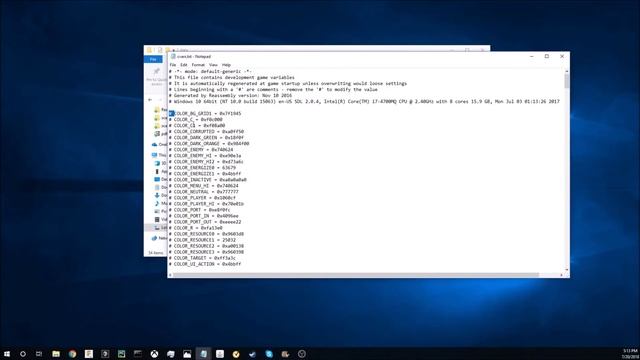Select OneDrive in Explorer navigation pane

tap(159, 144)
